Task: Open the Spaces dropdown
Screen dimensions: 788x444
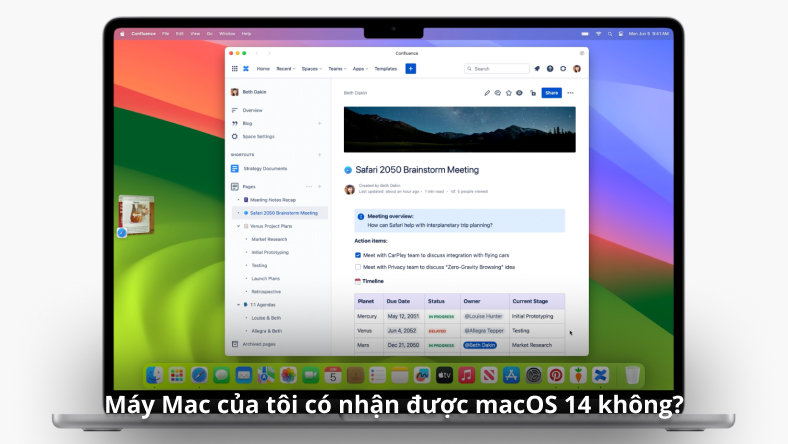Action: coord(312,69)
